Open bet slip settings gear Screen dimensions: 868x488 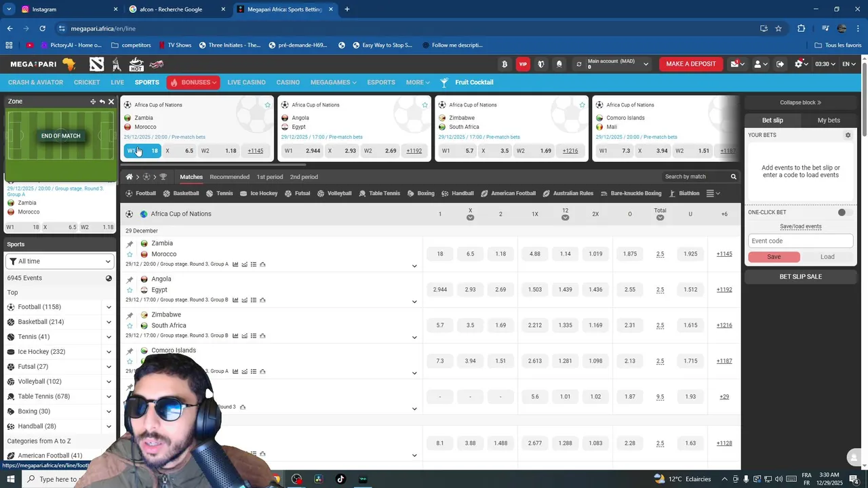848,135
